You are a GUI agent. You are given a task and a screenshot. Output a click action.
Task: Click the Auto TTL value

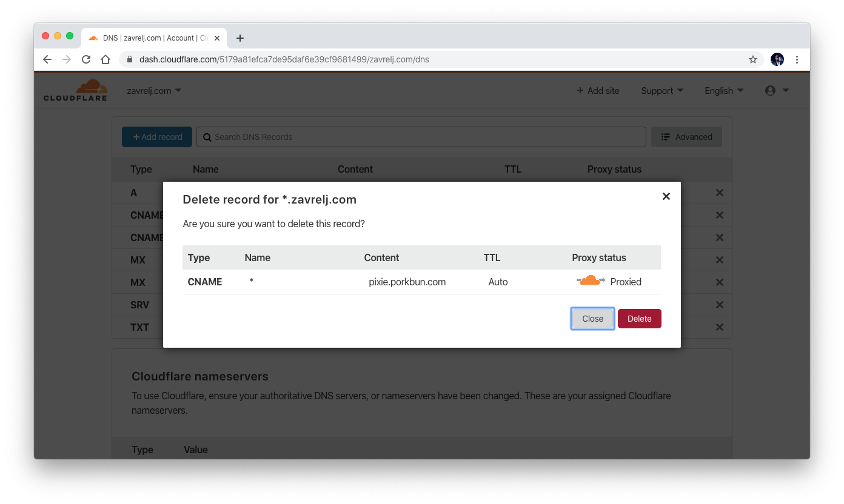point(498,282)
